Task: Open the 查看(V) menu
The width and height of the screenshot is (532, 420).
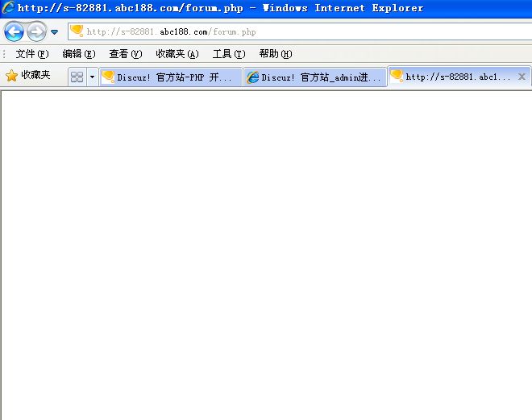Action: click(x=126, y=54)
